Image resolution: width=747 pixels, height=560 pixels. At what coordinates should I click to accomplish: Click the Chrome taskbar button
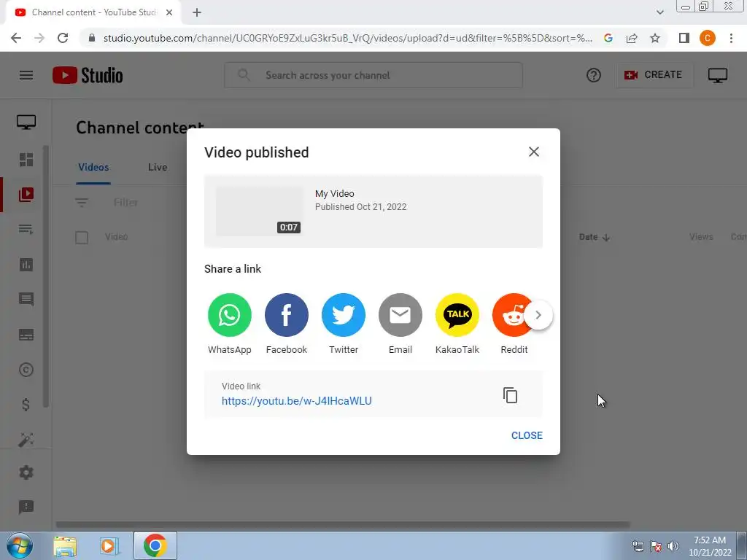coord(155,545)
